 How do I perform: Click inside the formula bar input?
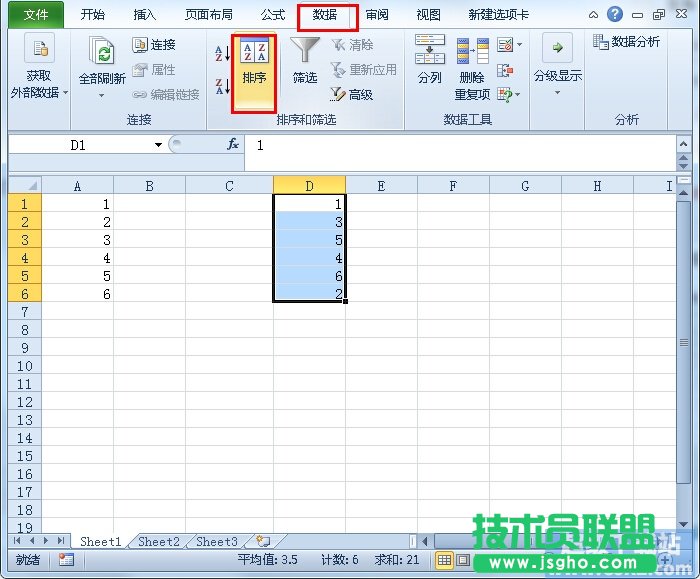point(460,152)
